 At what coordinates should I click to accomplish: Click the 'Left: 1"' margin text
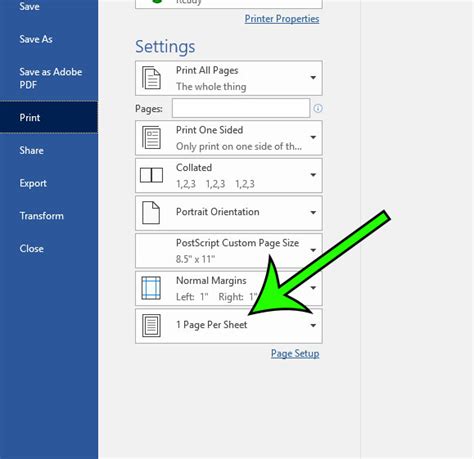point(192,297)
